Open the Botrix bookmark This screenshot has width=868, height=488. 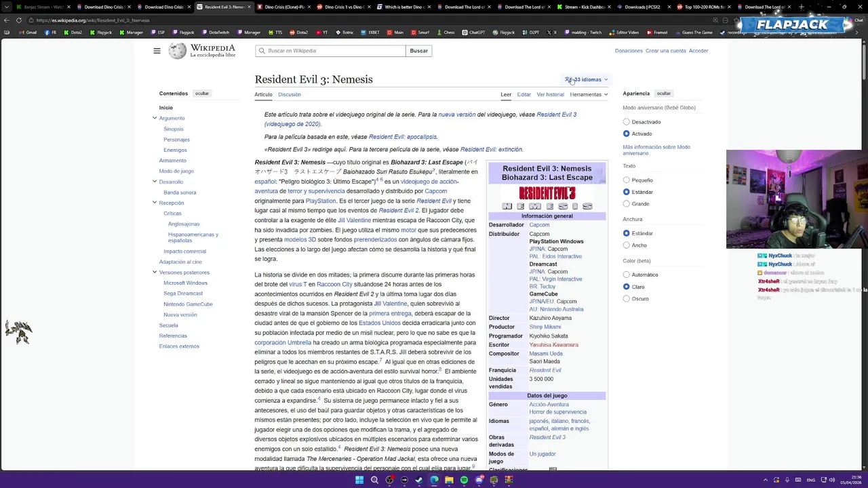point(344,33)
